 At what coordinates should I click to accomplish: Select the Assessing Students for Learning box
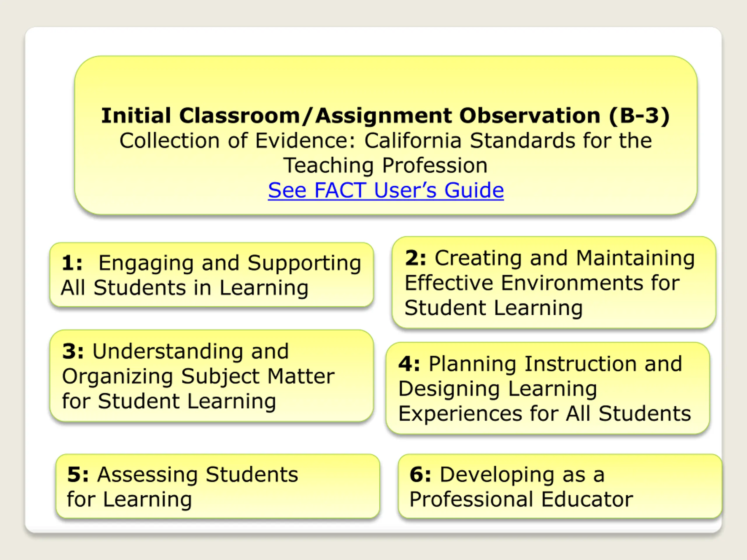pos(218,486)
